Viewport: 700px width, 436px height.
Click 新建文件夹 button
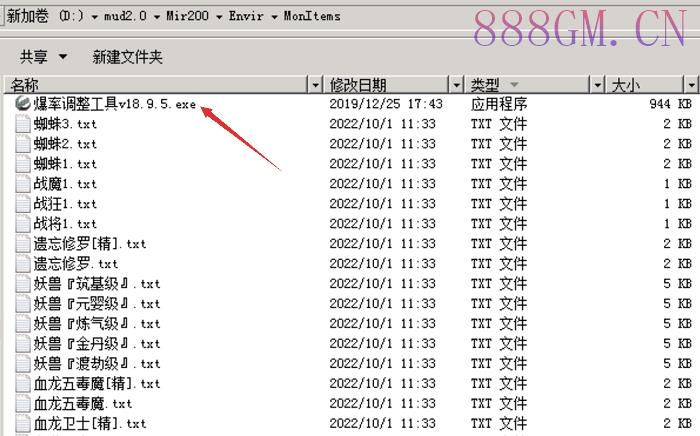click(x=127, y=57)
